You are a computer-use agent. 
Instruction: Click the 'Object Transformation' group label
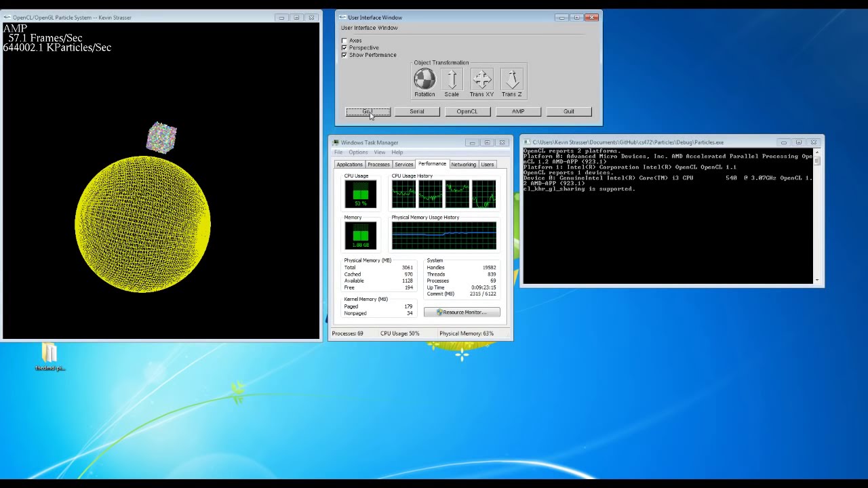tap(441, 62)
